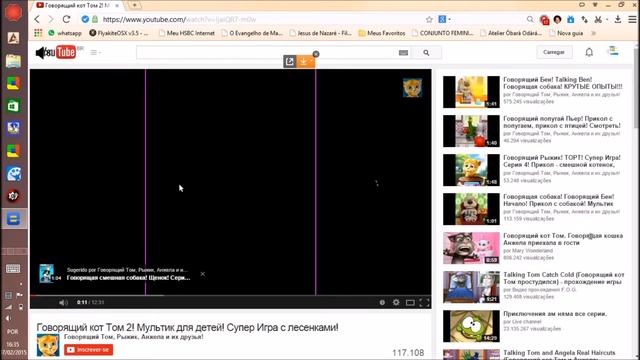Close the download overlay bar

pos(316,54)
